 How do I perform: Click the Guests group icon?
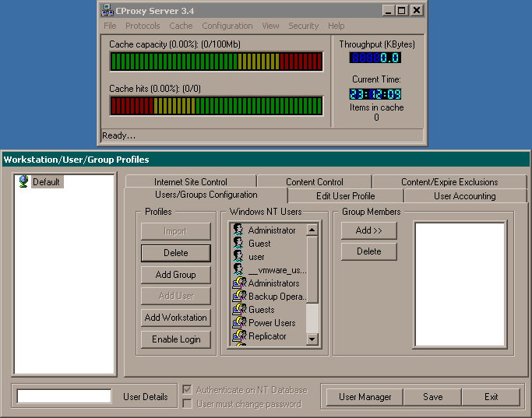click(x=239, y=309)
